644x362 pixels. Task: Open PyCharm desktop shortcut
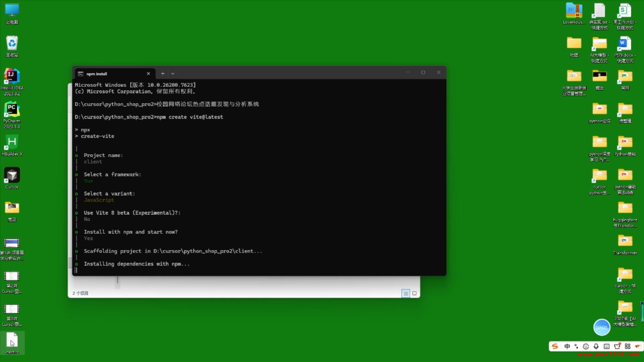(x=12, y=110)
